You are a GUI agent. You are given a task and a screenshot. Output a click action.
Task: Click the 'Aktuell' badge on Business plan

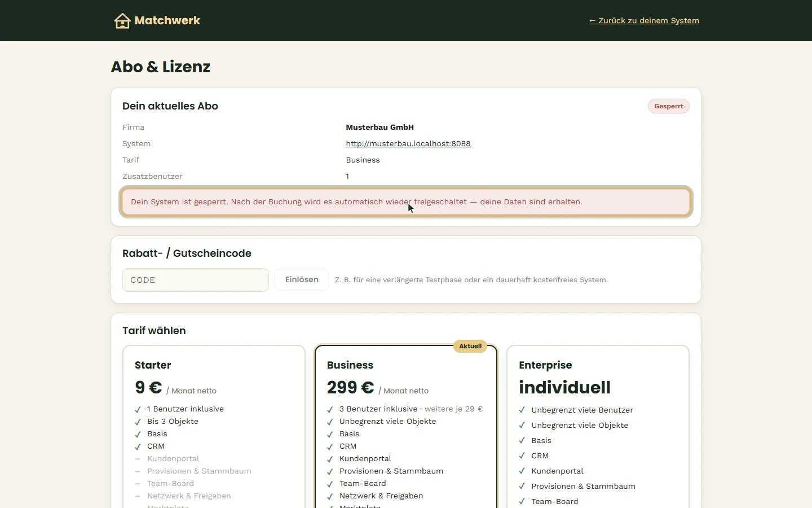(470, 346)
